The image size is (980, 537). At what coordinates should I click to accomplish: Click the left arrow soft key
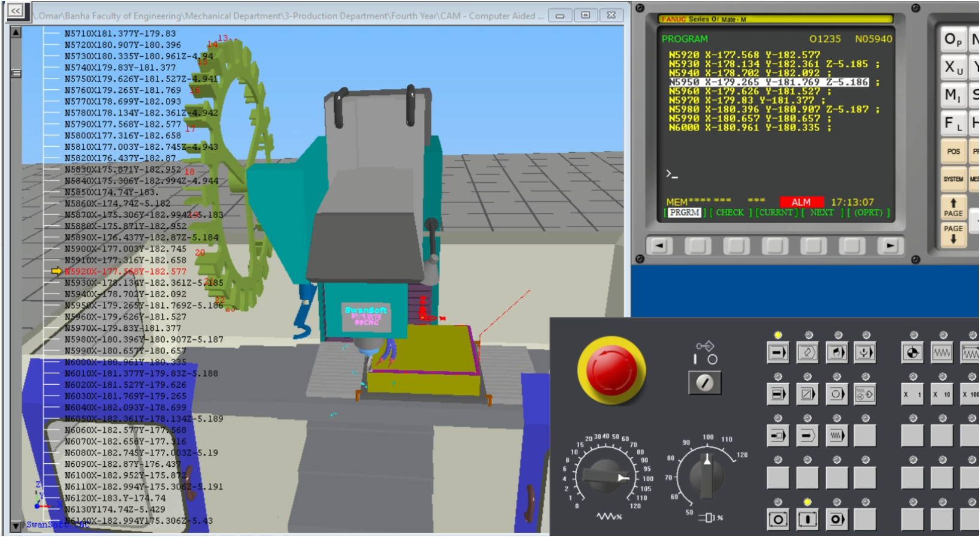(659, 245)
